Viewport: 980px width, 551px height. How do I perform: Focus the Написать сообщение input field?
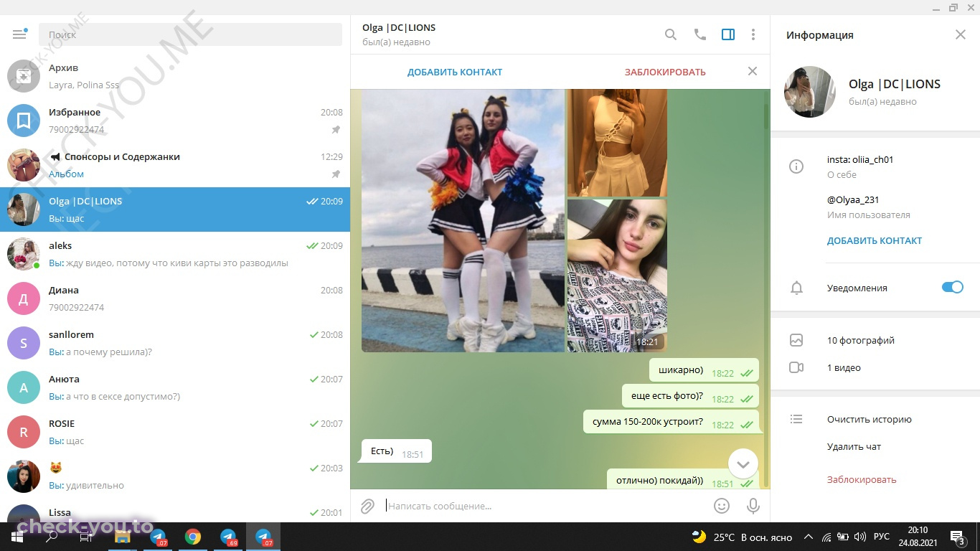(x=545, y=506)
